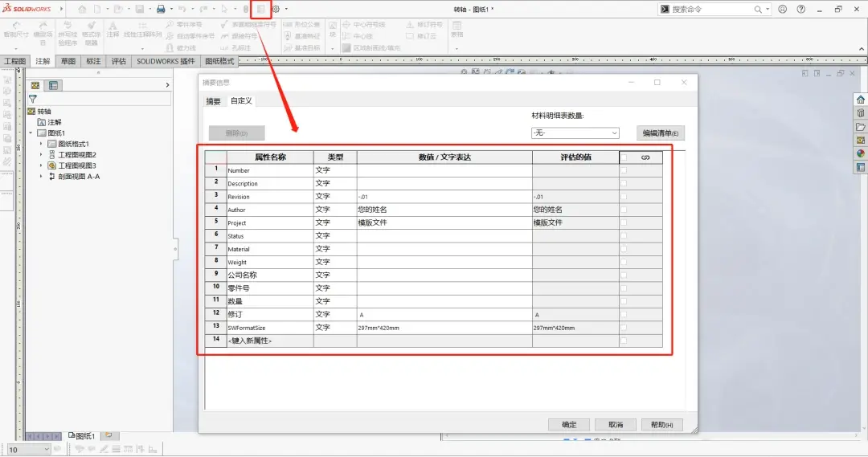
Task: Open the Options gear icon
Action: tap(276, 10)
